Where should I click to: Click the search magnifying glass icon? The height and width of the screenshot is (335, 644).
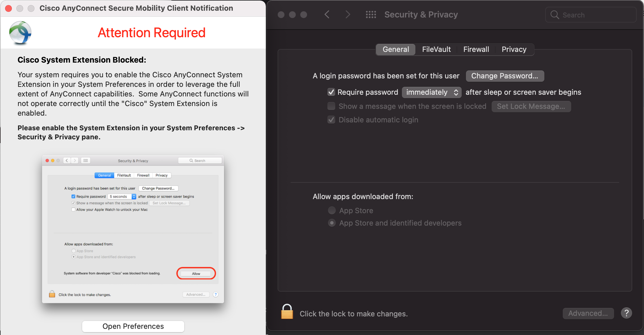click(x=555, y=15)
